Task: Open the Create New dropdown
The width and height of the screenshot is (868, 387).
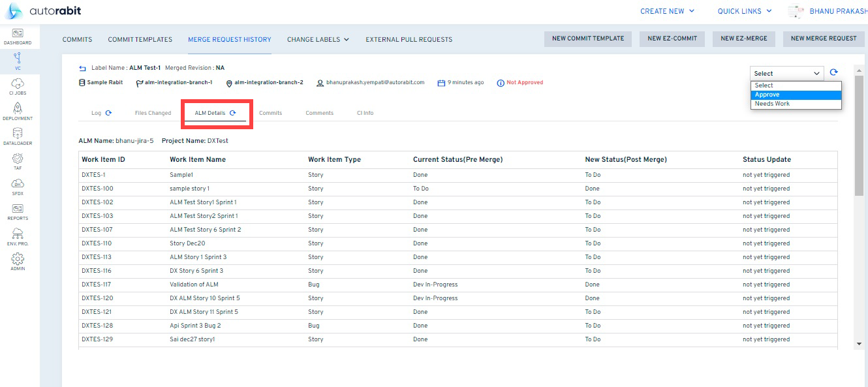Action: tap(667, 11)
